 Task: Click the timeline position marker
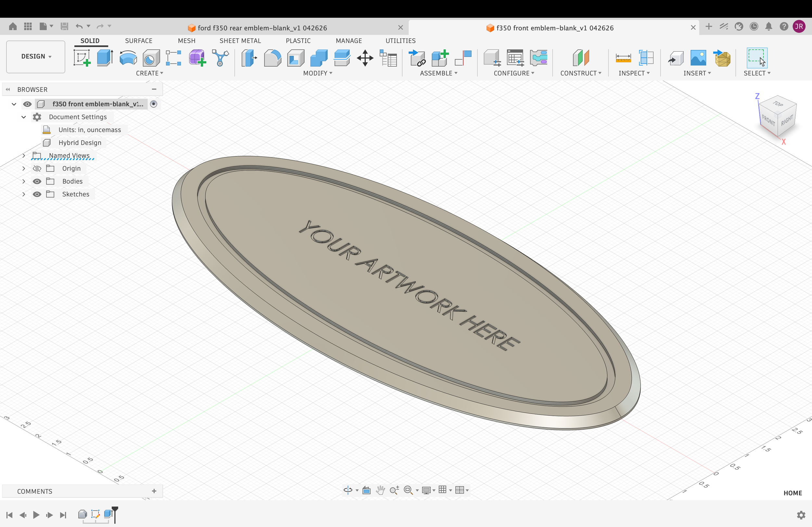click(x=115, y=514)
